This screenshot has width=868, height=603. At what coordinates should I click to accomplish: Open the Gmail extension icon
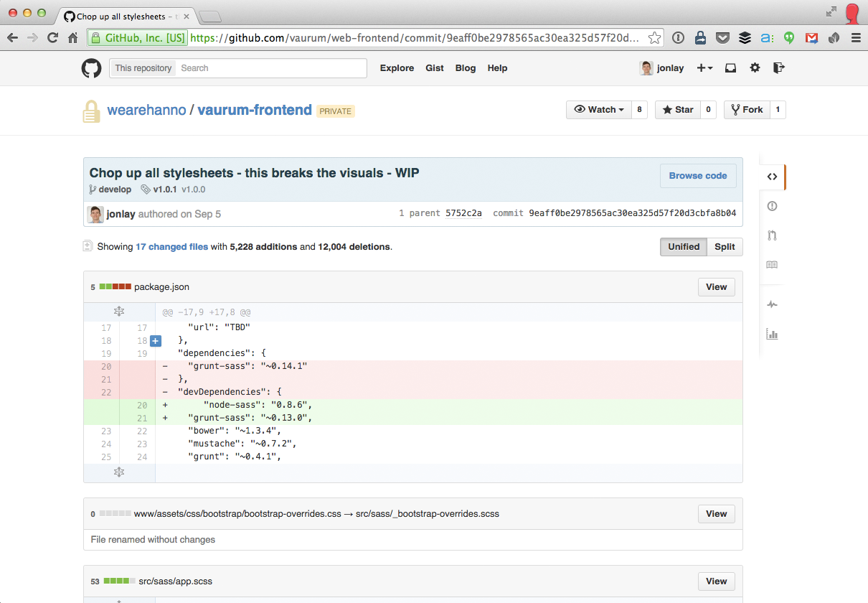point(811,38)
